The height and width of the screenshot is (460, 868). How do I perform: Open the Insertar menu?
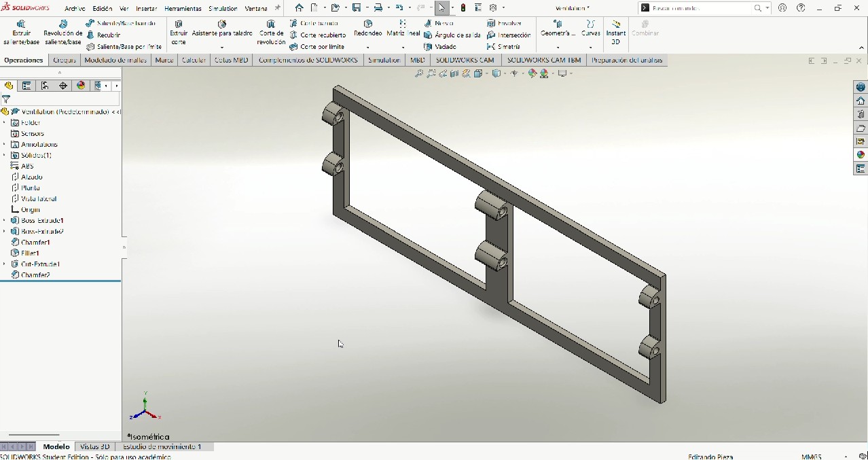(145, 8)
